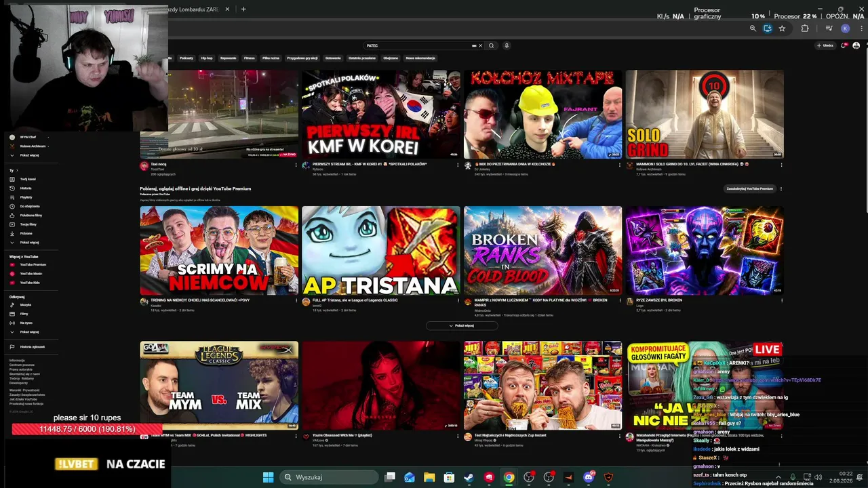This screenshot has height=488, width=868.
Task: Open options menu for FULL AP Tristana video
Action: tap(458, 301)
